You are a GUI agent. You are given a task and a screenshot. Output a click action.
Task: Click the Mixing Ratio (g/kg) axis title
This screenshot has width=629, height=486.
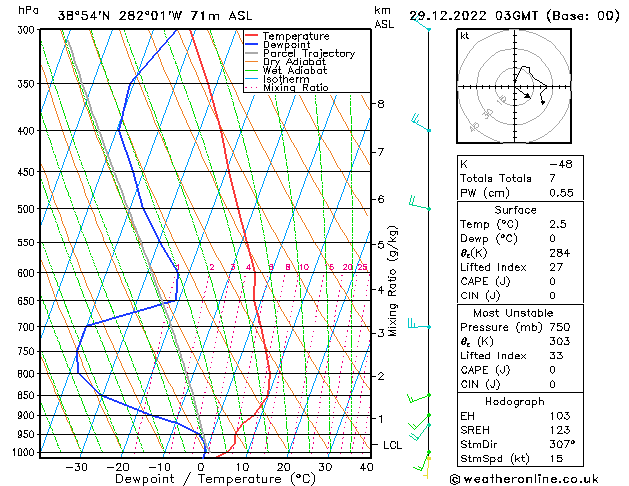(392, 281)
